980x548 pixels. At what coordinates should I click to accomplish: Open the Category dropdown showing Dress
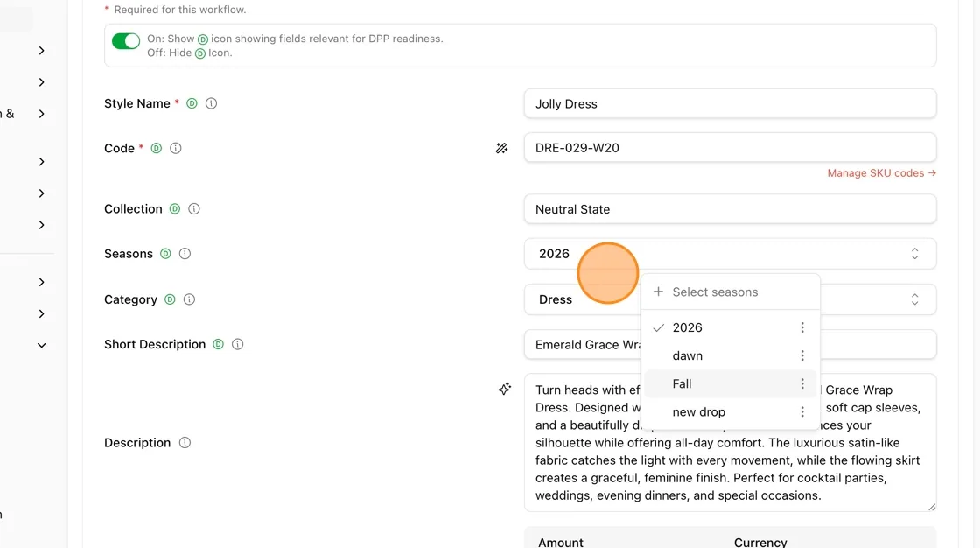coord(730,299)
